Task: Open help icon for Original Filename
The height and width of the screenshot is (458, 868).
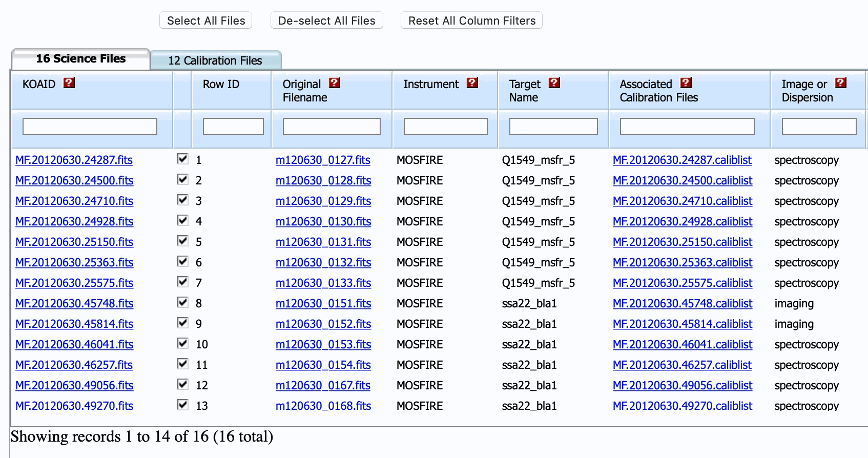Action: [335, 83]
